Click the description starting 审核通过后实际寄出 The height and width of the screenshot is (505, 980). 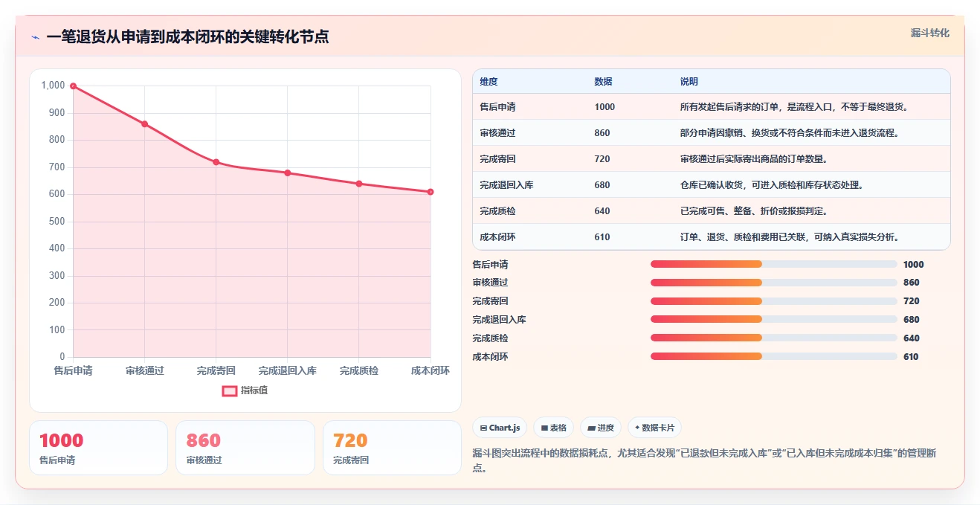754,159
